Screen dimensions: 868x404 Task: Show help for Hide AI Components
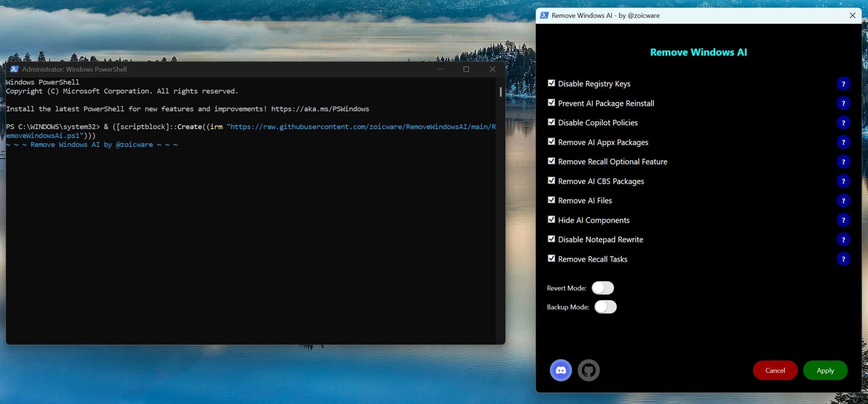(843, 220)
